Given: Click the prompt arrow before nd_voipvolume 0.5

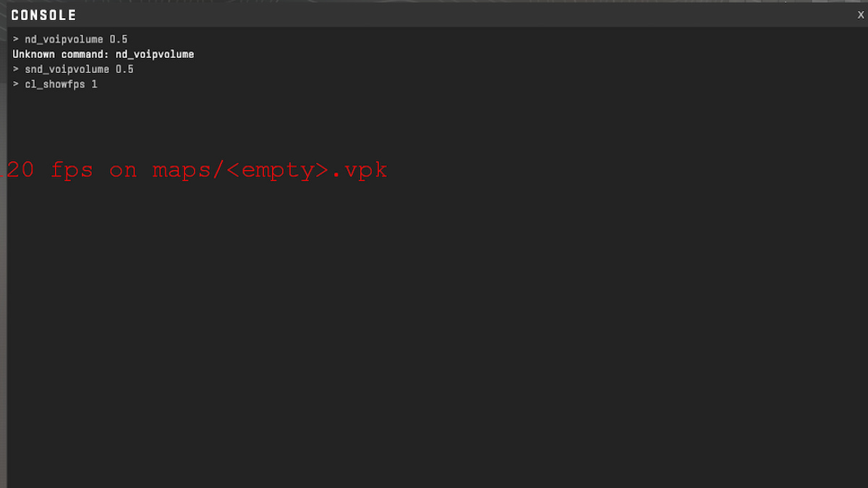Looking at the screenshot, I should click(x=16, y=39).
